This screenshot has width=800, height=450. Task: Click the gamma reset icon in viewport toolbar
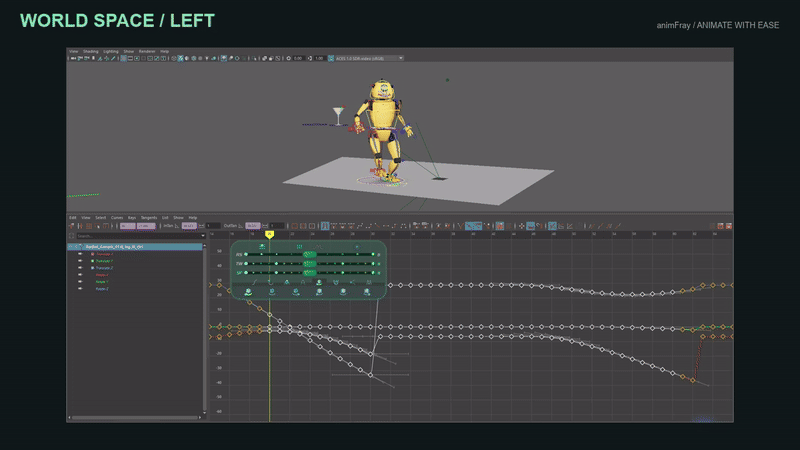[310, 58]
